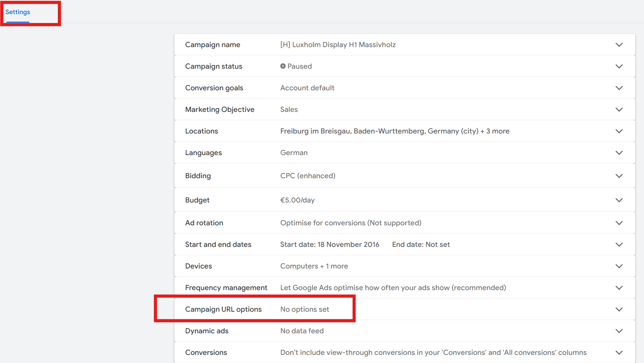Open the Languages section
The width and height of the screenshot is (644, 363).
click(x=619, y=152)
